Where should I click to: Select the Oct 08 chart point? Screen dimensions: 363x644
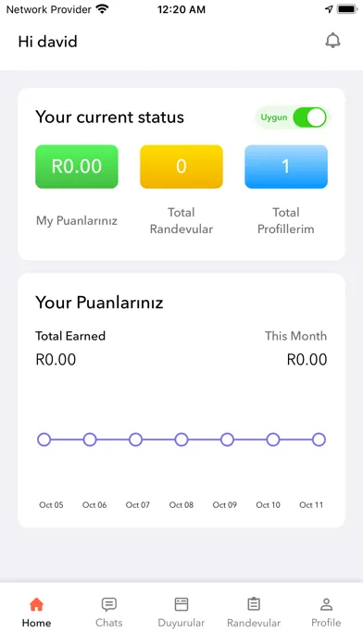181,440
